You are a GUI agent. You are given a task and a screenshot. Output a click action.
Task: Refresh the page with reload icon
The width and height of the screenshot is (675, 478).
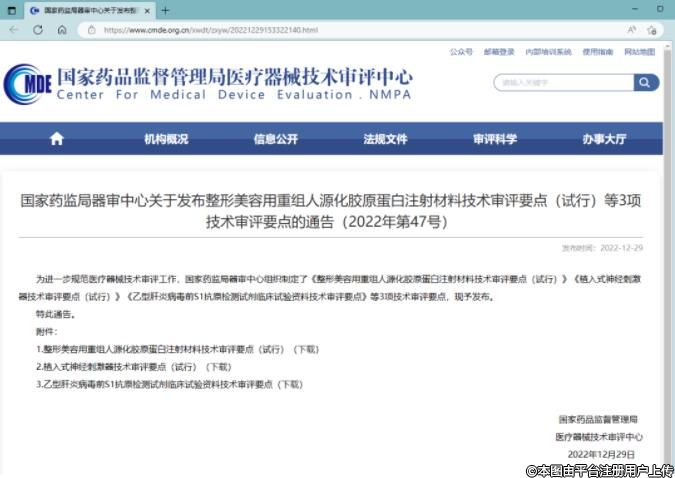[x=38, y=30]
